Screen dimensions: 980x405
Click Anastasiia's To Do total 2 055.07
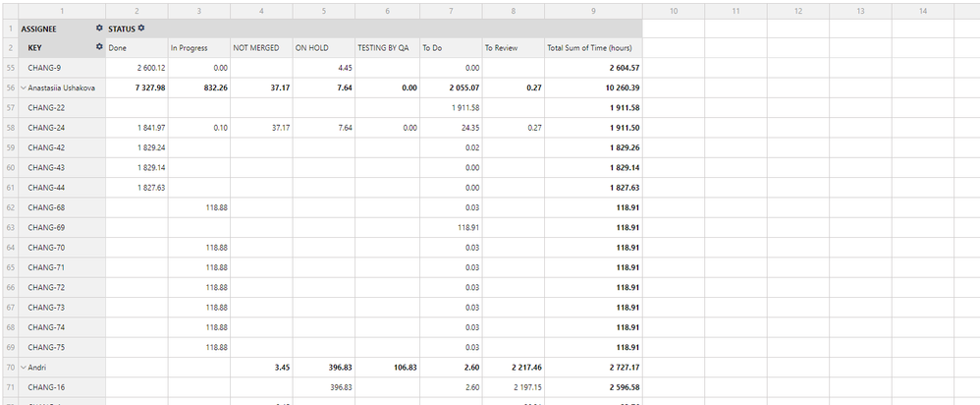(464, 88)
